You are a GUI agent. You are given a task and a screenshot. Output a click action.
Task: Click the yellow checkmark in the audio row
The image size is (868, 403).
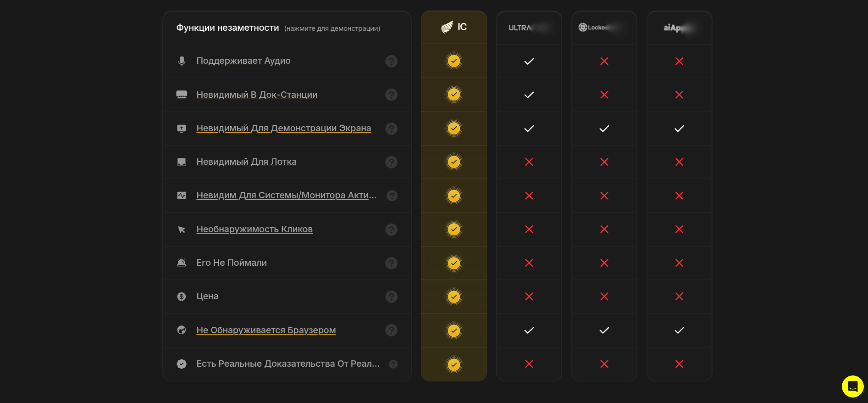(453, 61)
